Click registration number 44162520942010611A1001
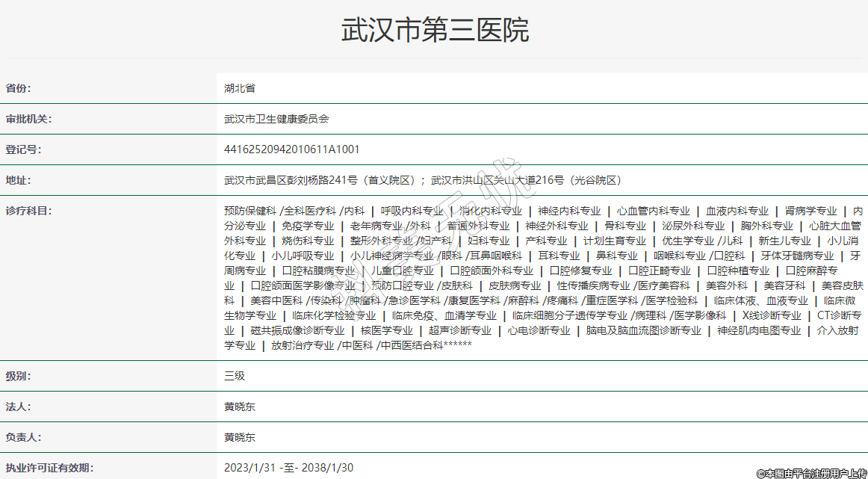 291,149
